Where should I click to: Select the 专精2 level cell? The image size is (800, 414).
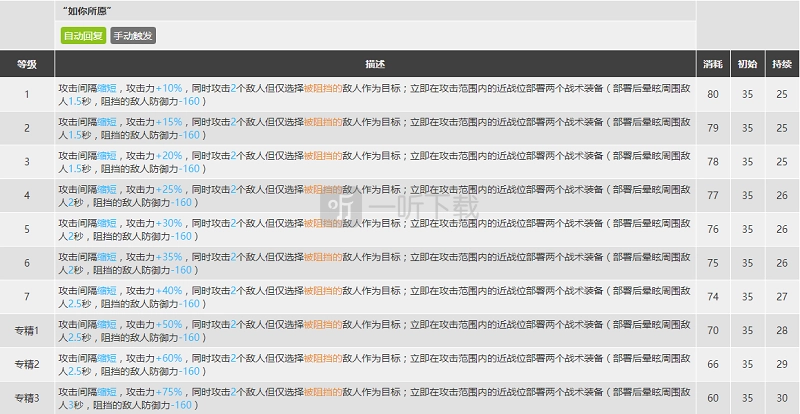point(27,364)
